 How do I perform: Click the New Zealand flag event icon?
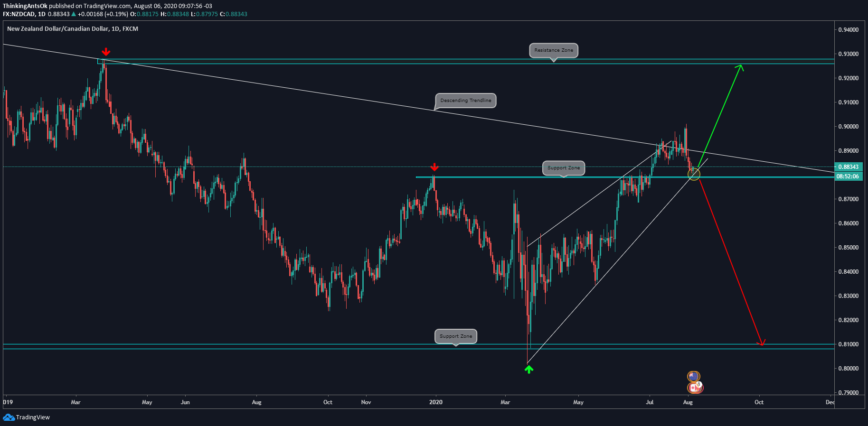tap(693, 377)
